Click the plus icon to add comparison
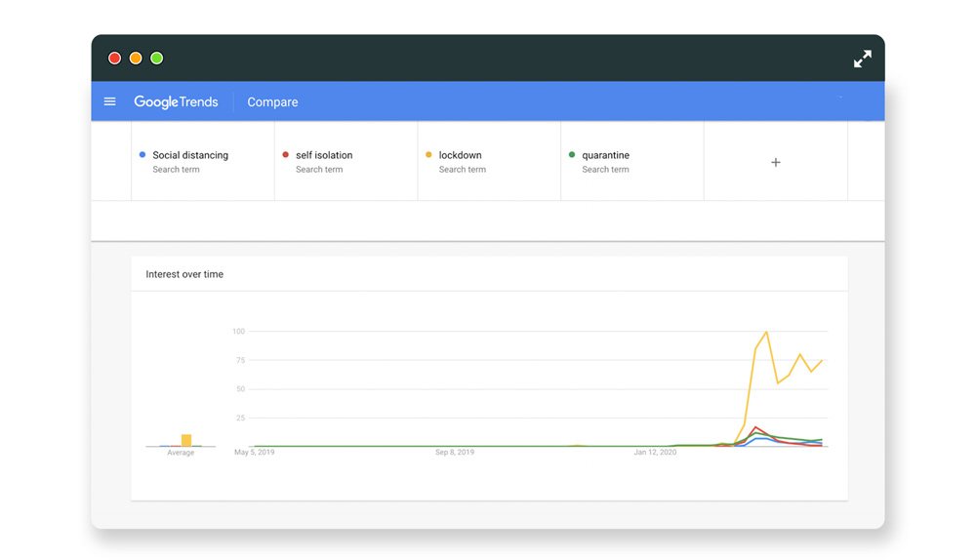The width and height of the screenshot is (976, 560). coord(776,162)
